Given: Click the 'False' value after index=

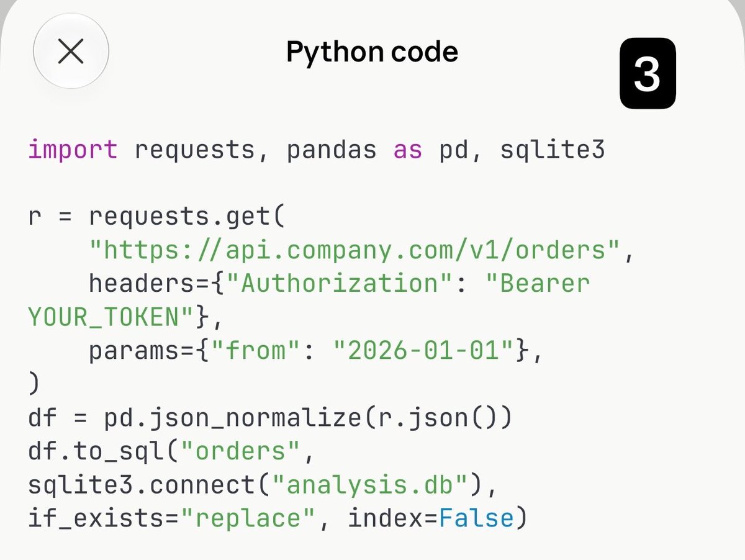Looking at the screenshot, I should coord(476,518).
